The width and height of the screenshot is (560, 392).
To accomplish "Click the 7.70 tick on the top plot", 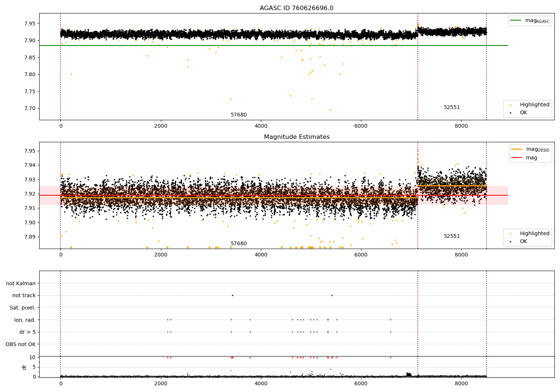I will pyautogui.click(x=29, y=108).
